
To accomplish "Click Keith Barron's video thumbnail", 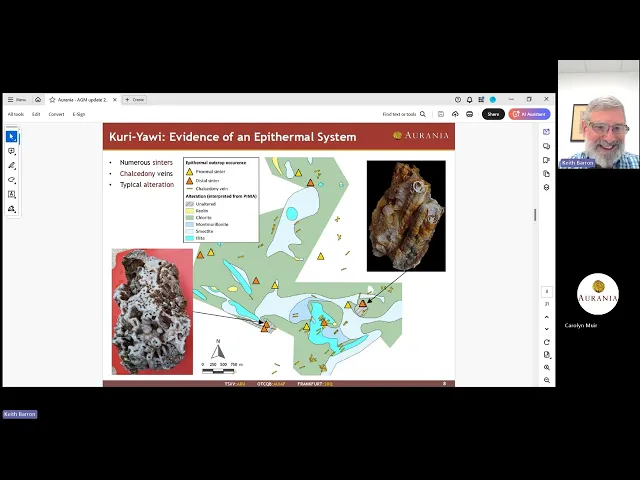I will (x=598, y=115).
